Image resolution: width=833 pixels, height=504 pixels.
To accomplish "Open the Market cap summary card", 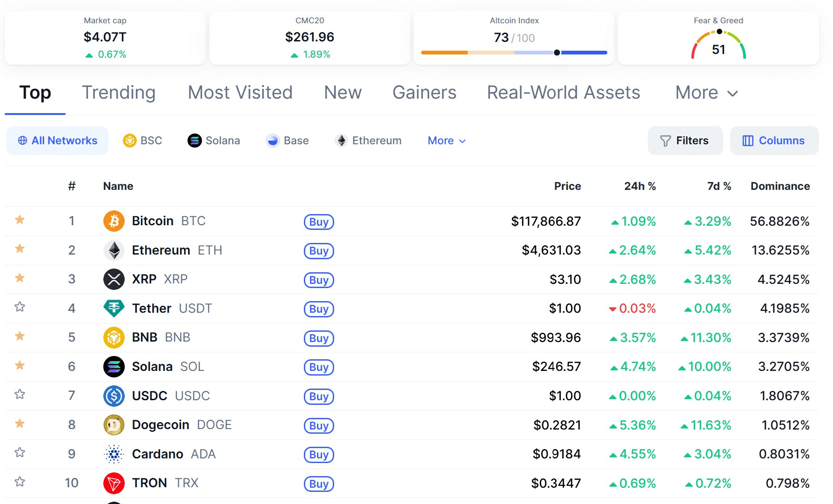I will pos(105,38).
